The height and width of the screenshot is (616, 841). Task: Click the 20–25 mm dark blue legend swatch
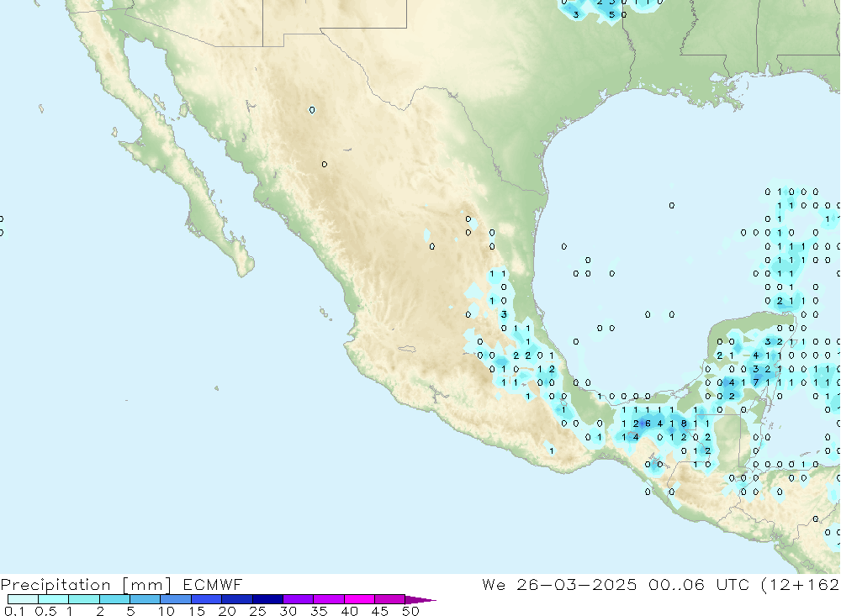(x=236, y=599)
